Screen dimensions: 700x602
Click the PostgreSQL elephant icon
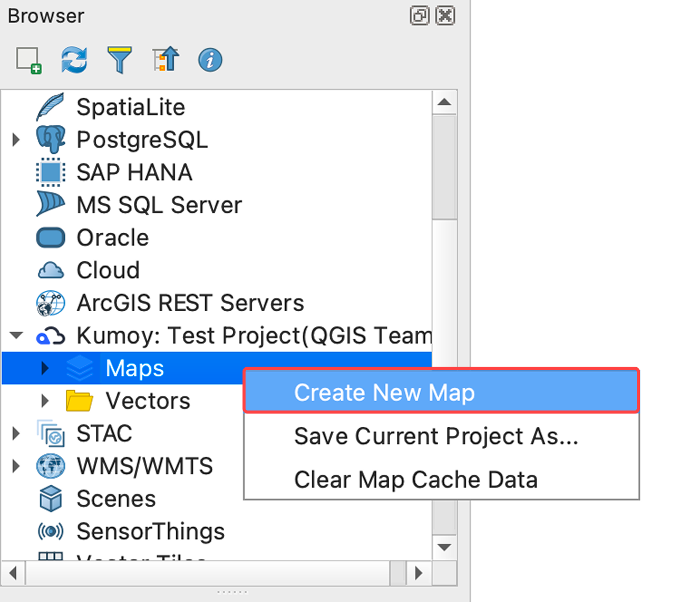click(50, 140)
